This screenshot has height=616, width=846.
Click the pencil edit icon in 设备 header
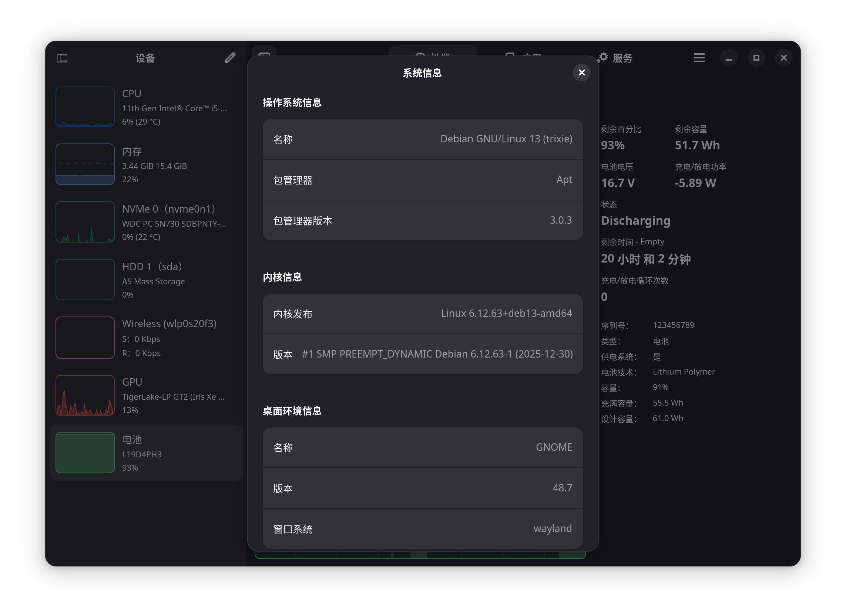point(230,58)
